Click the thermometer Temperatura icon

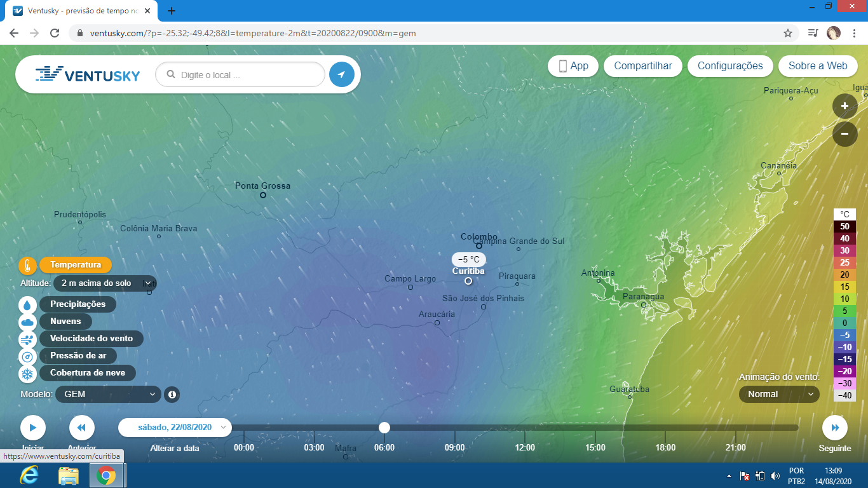tap(28, 265)
